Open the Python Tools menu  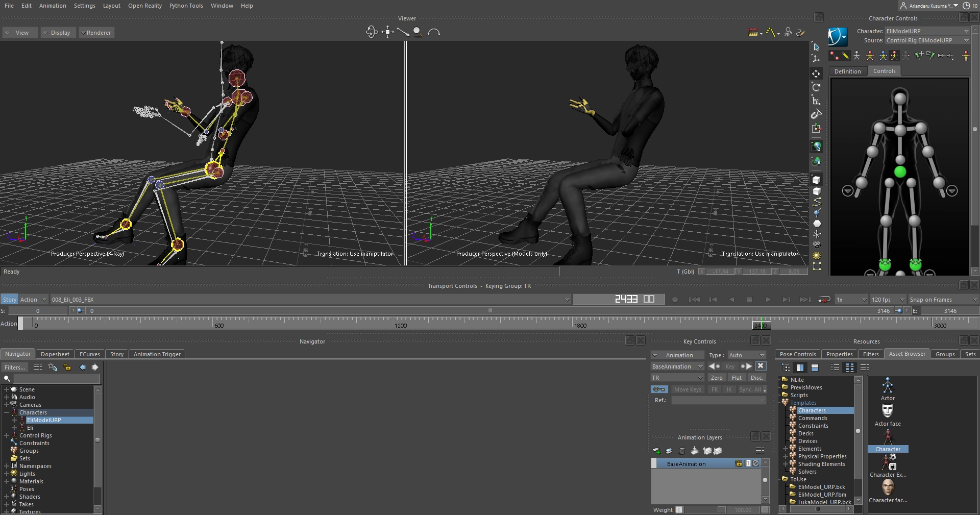coord(186,6)
